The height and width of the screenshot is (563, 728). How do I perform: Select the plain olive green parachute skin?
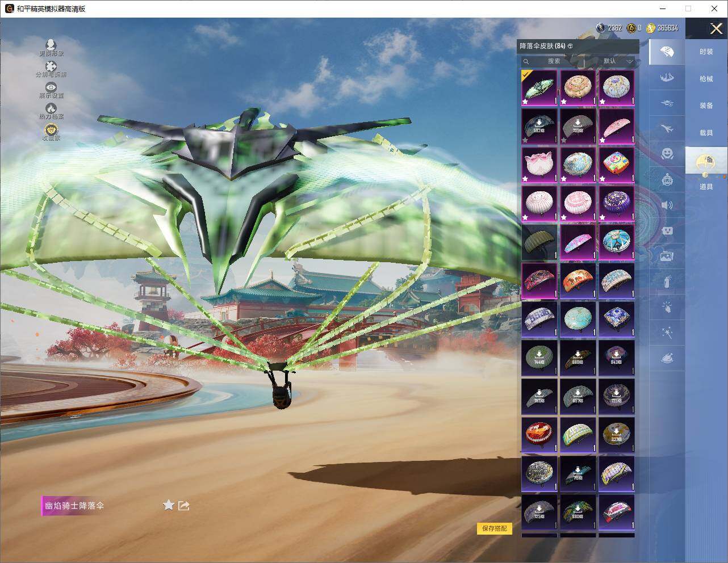(539, 242)
